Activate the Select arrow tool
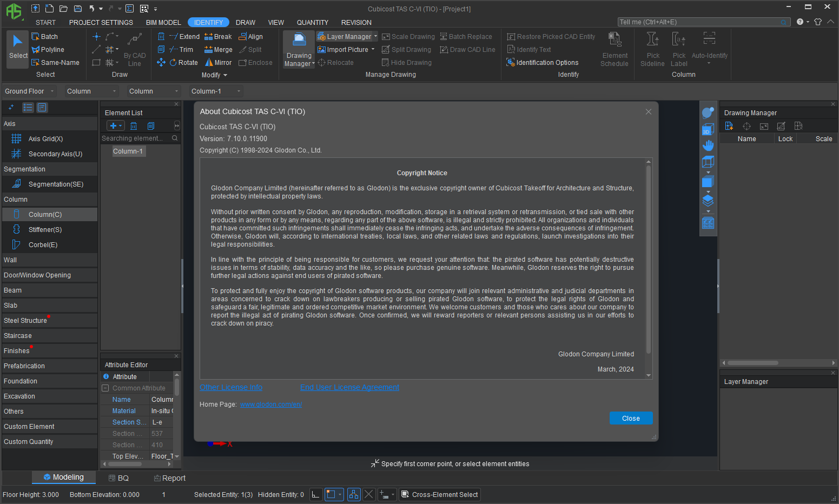839x504 pixels. 18,49
